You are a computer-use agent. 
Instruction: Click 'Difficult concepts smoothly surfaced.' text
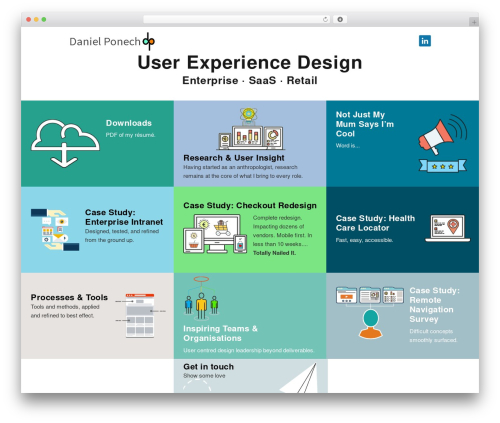(433, 336)
